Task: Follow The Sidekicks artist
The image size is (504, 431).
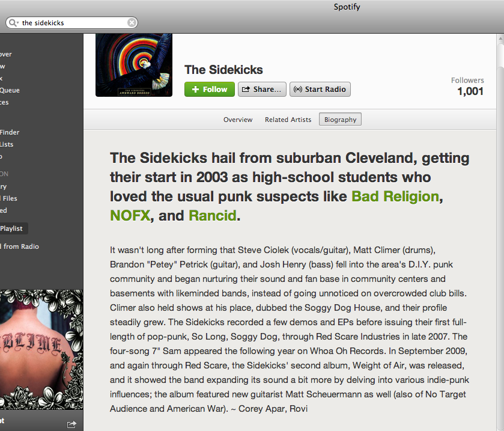Action: [x=210, y=89]
